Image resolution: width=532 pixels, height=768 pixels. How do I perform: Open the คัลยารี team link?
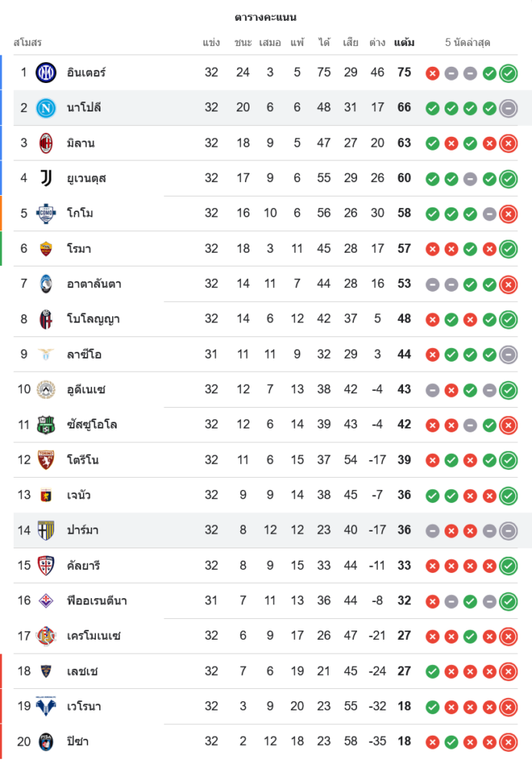(83, 566)
